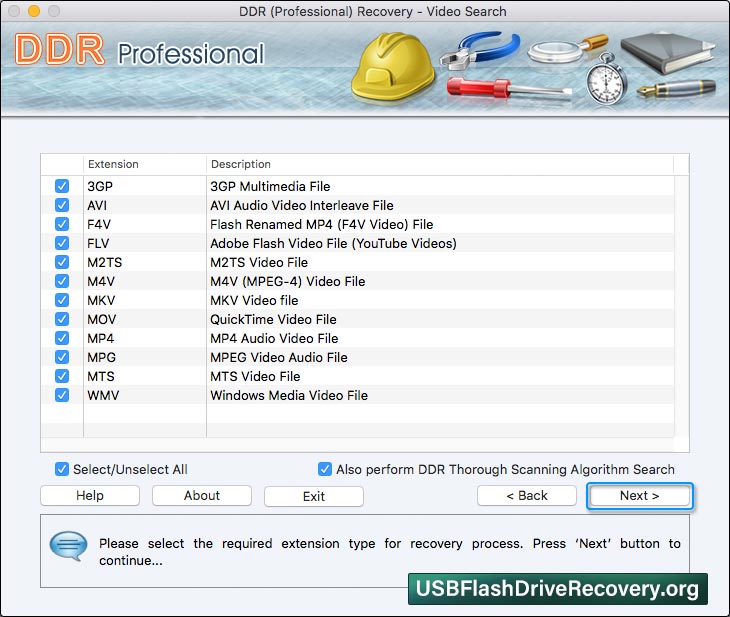Click the Extension column header
Image resolution: width=730 pixels, height=617 pixels.
pos(145,164)
